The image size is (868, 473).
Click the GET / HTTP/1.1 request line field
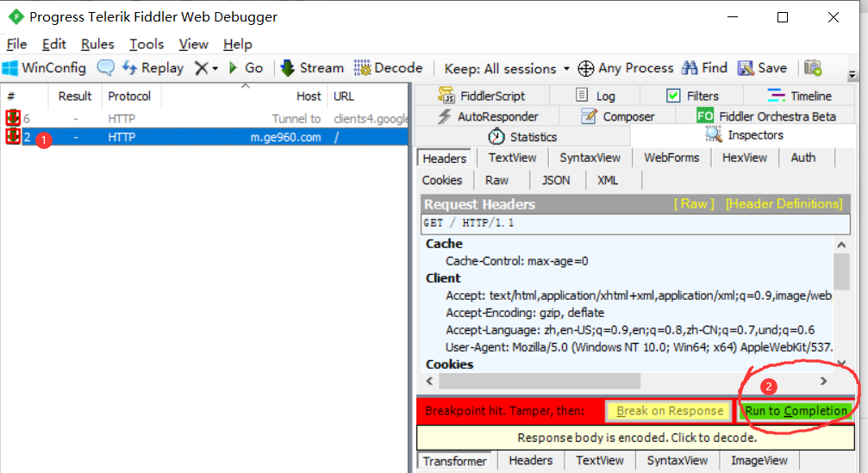[635, 223]
